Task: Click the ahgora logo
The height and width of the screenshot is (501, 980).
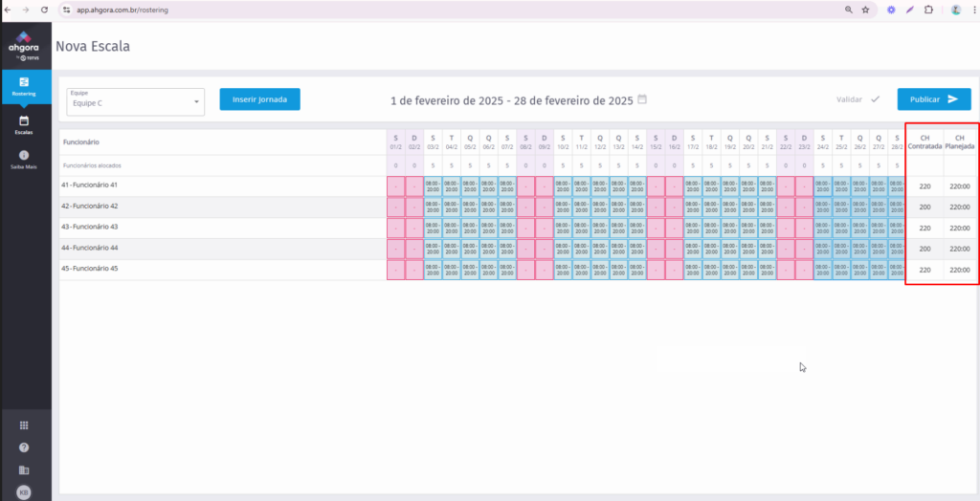Action: pyautogui.click(x=25, y=43)
